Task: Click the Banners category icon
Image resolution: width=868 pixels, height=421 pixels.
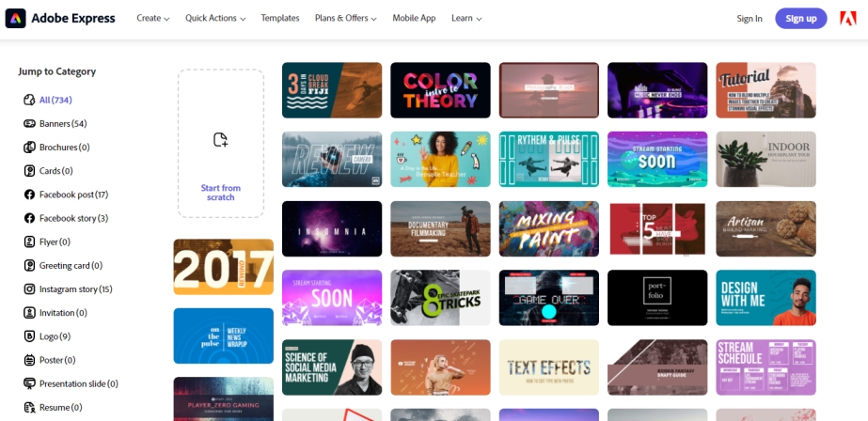Action: click(29, 123)
